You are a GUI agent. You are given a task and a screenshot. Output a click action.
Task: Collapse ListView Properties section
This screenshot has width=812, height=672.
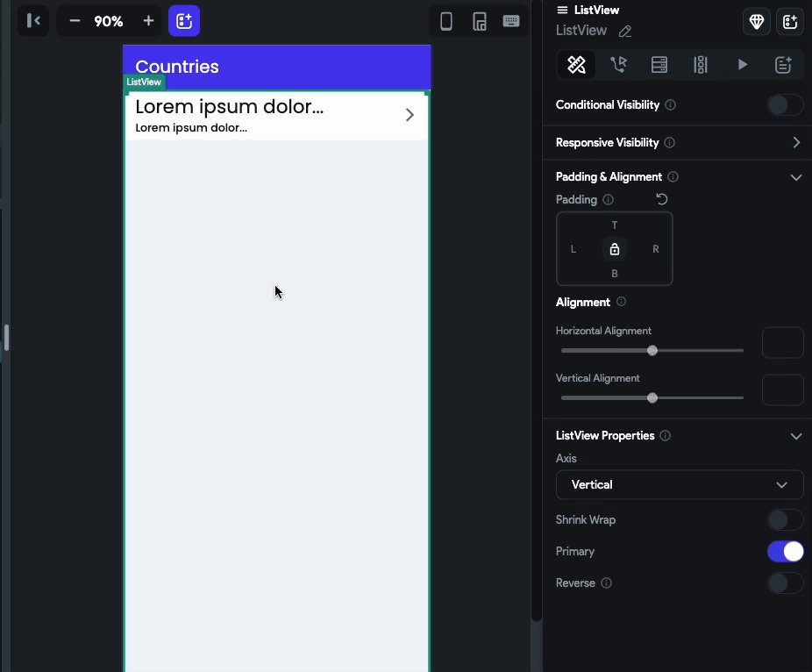coord(796,436)
